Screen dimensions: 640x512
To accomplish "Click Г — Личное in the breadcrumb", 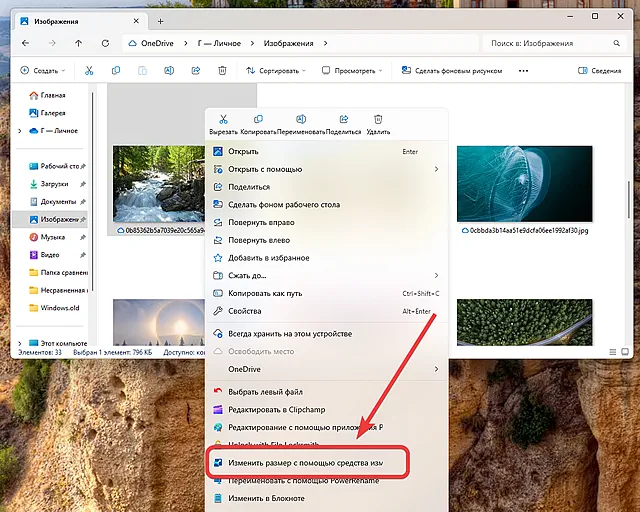I will tap(219, 43).
